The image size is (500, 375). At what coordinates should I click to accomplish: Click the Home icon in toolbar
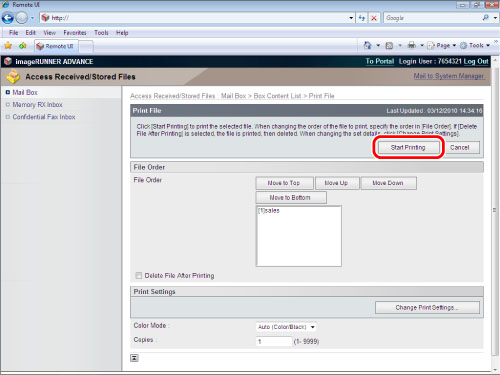click(x=368, y=45)
